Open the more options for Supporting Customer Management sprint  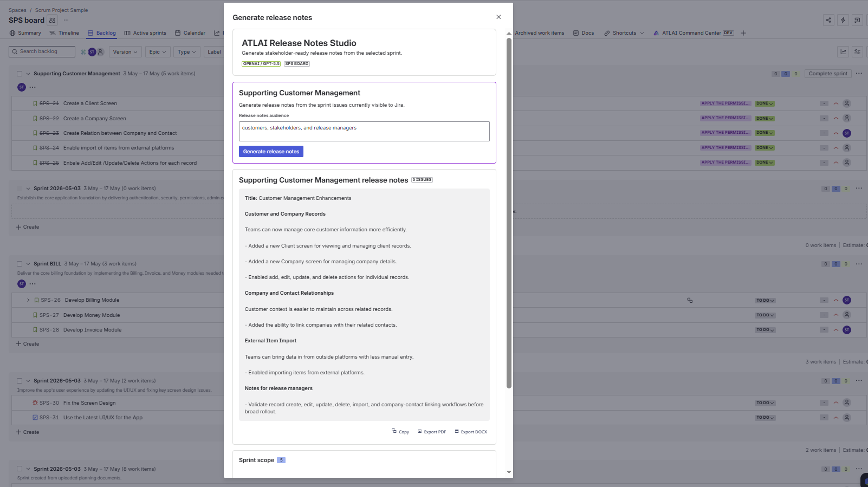coord(859,74)
